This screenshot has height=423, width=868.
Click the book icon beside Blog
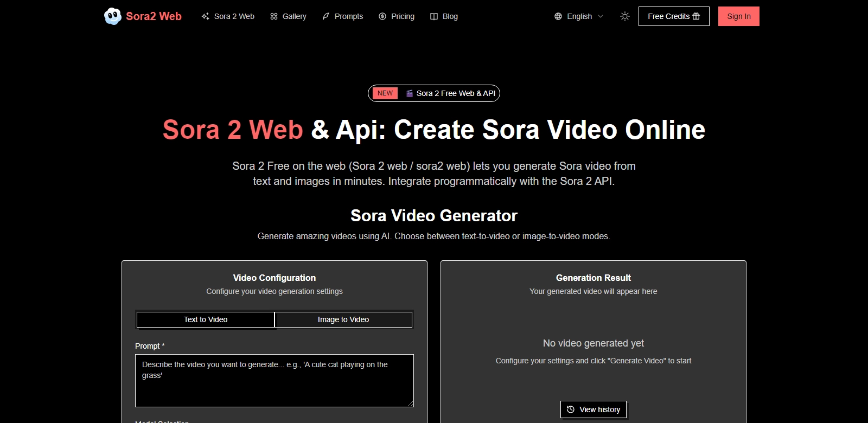click(x=434, y=16)
